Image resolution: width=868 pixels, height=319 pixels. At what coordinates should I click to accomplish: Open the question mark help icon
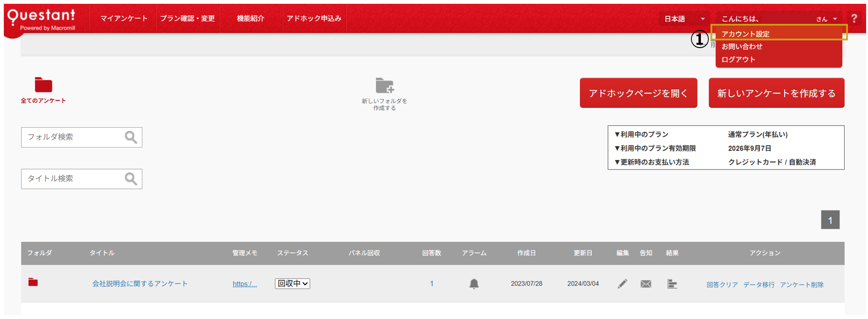tap(854, 19)
